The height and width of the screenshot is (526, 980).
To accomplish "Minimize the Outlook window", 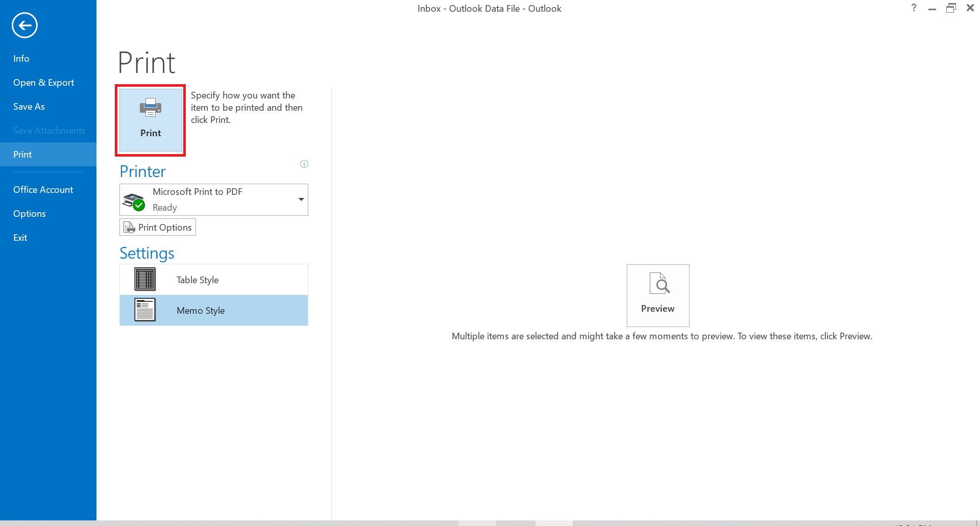I will tap(932, 9).
